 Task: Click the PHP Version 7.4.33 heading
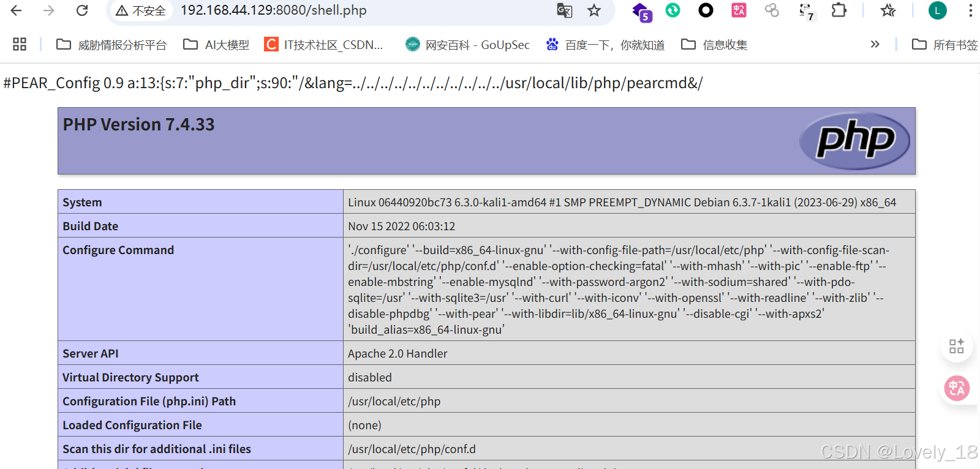point(139,124)
